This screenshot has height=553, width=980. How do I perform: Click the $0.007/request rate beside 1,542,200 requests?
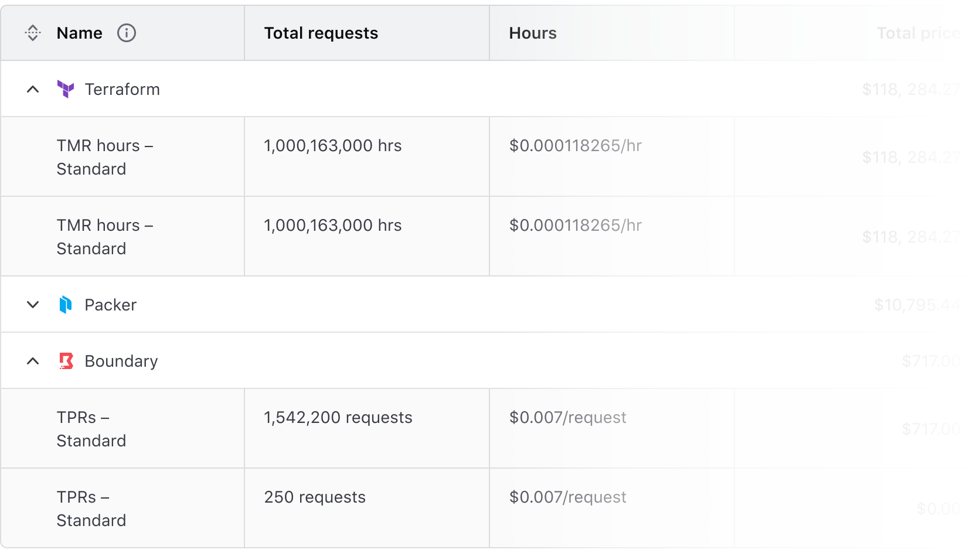coord(567,418)
